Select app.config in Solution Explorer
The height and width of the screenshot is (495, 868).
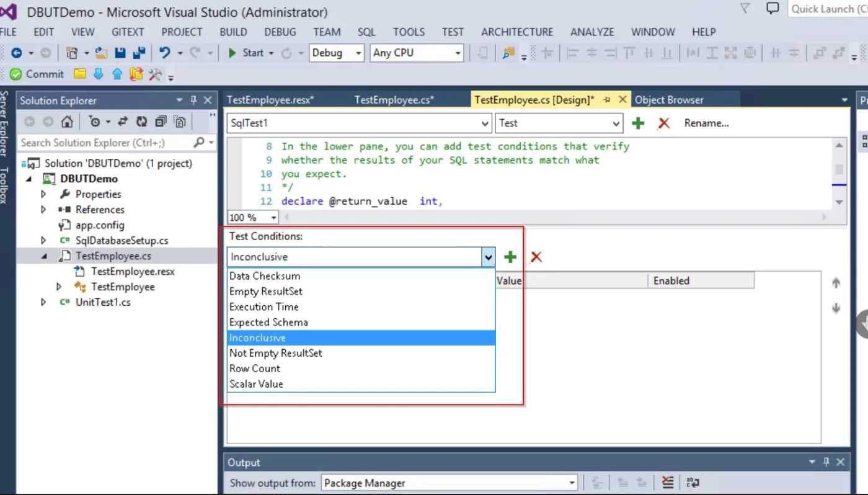pos(99,225)
